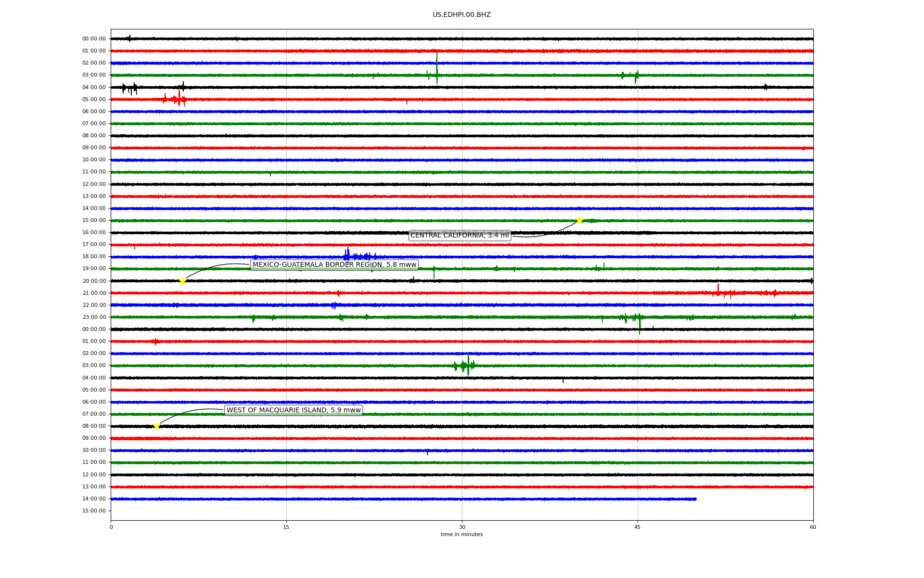
Task: Click the Central California earthquake star marker
Action: [579, 220]
